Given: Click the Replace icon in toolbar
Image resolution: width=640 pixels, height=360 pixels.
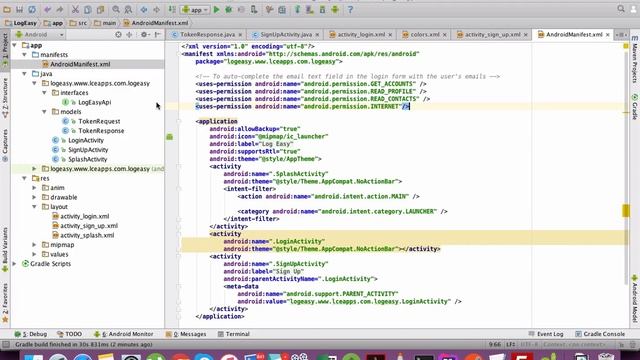Looking at the screenshot, I should (x=128, y=9).
